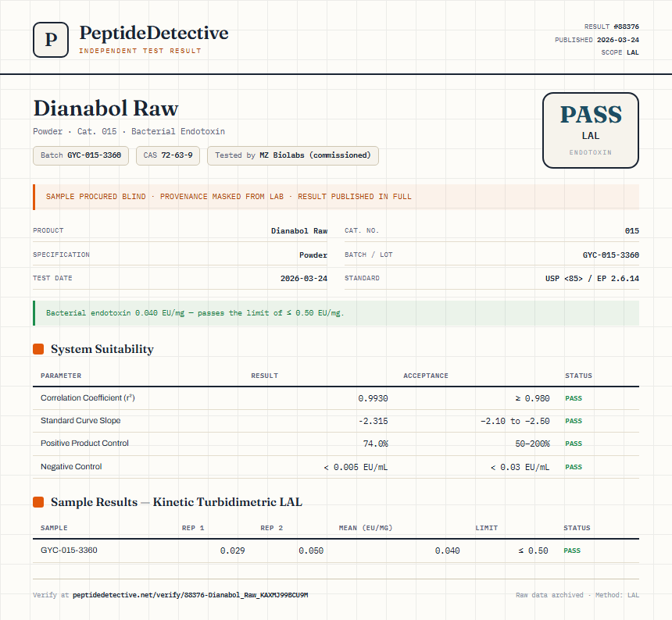Click the TEST DATE value 2026-03-24
This screenshot has width=672, height=620.
(x=304, y=278)
